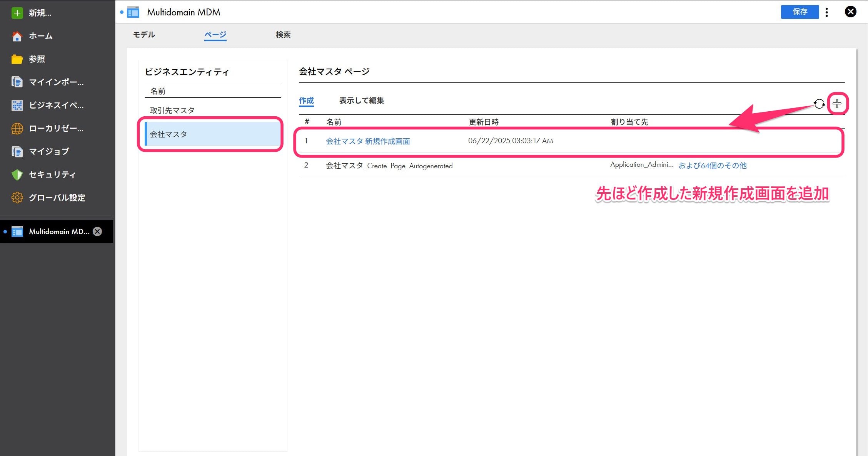Click the セキュリティ label in sidebar
The width and height of the screenshot is (868, 456).
tap(52, 175)
